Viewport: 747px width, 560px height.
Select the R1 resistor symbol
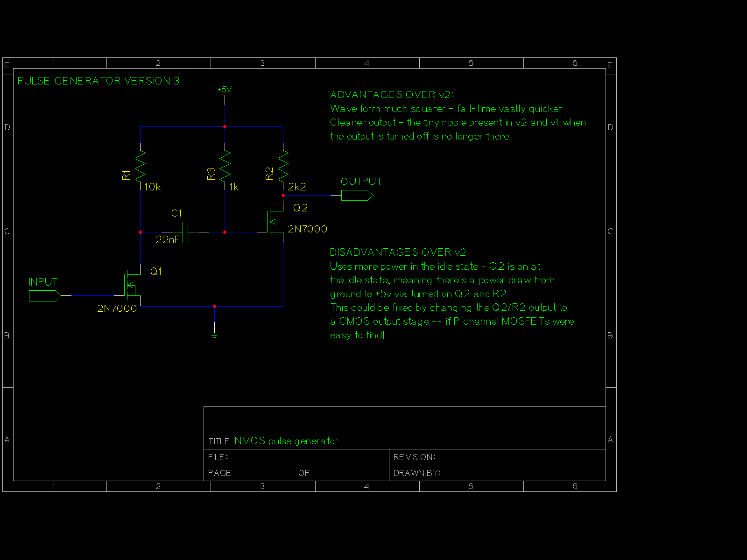[140, 167]
